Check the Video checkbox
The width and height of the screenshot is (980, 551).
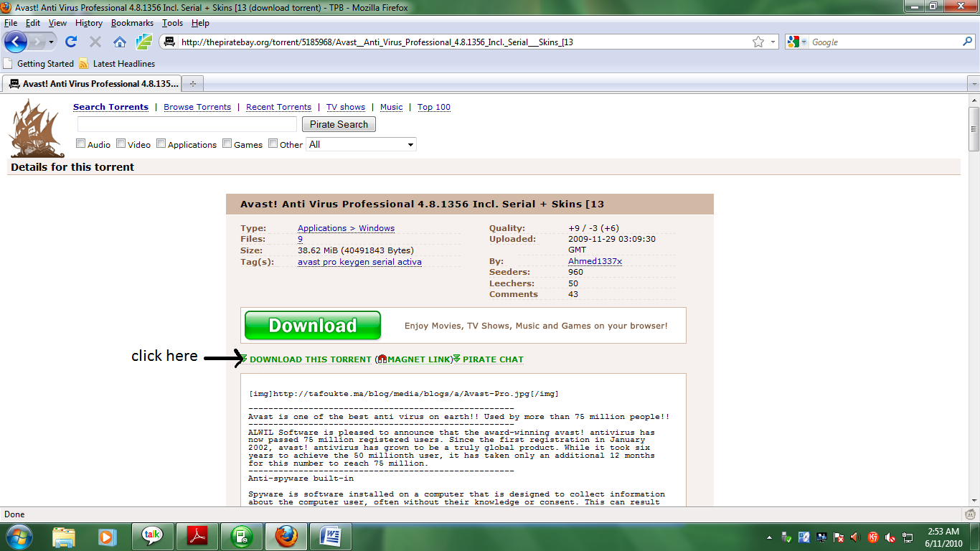pos(121,143)
